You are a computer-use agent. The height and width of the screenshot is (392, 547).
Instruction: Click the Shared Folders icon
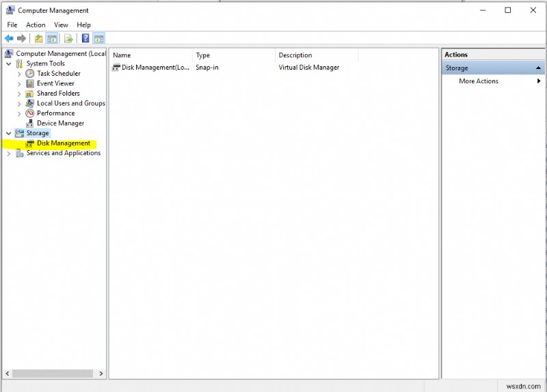coord(30,94)
